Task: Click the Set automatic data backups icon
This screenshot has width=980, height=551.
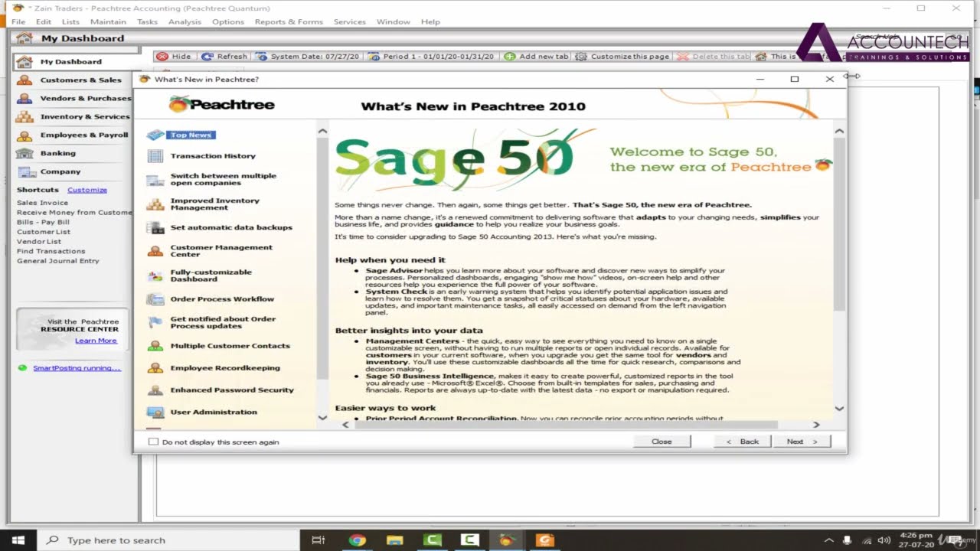Action: click(155, 228)
